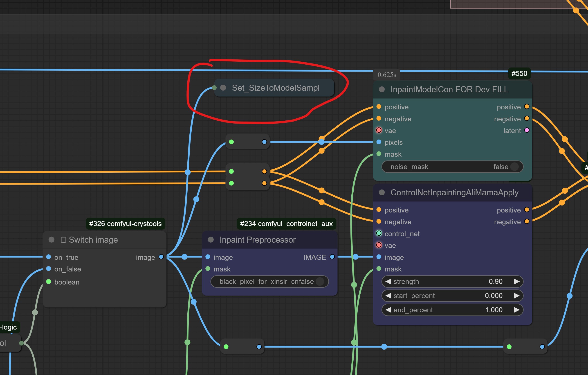This screenshot has width=588, height=375.
Task: Collapse the InpaintModelCon FOR Dev FILL node
Action: [382, 89]
